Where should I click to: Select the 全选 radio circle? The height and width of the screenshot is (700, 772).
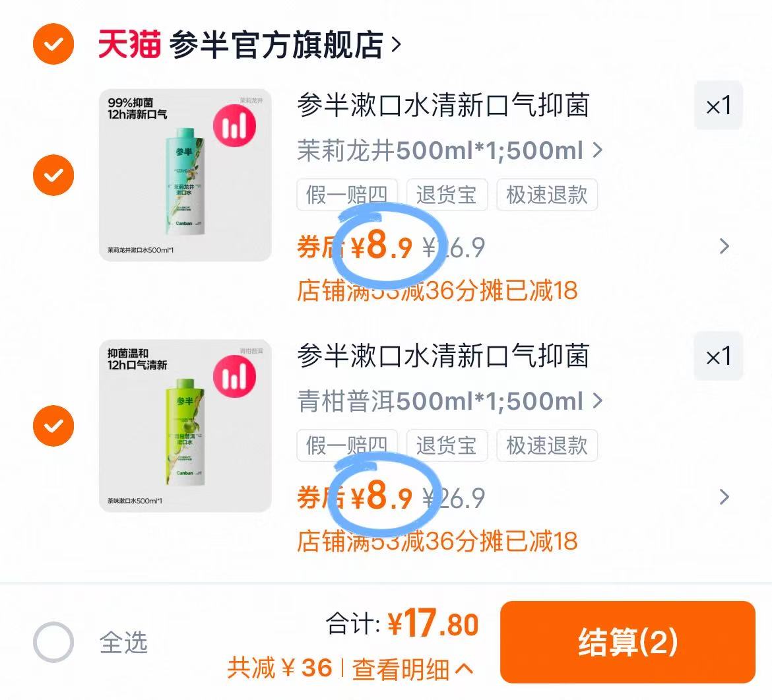point(53,642)
